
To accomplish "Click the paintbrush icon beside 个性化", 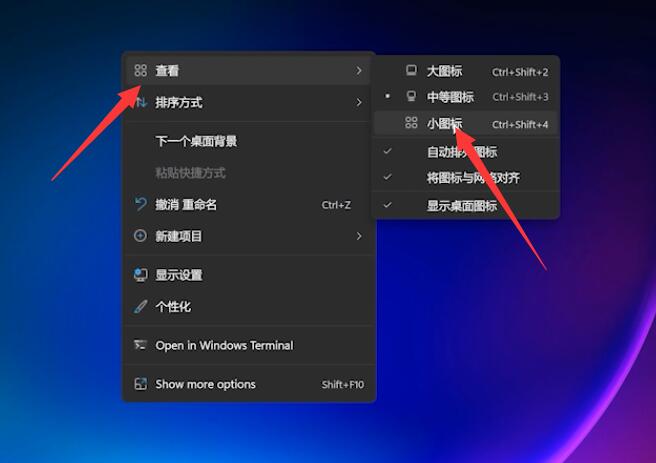I will point(141,307).
